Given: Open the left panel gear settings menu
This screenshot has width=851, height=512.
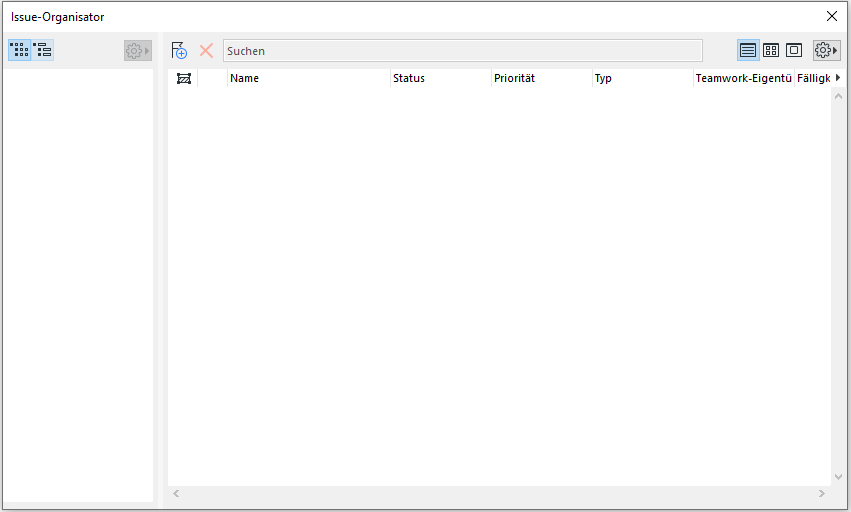Looking at the screenshot, I should point(137,50).
